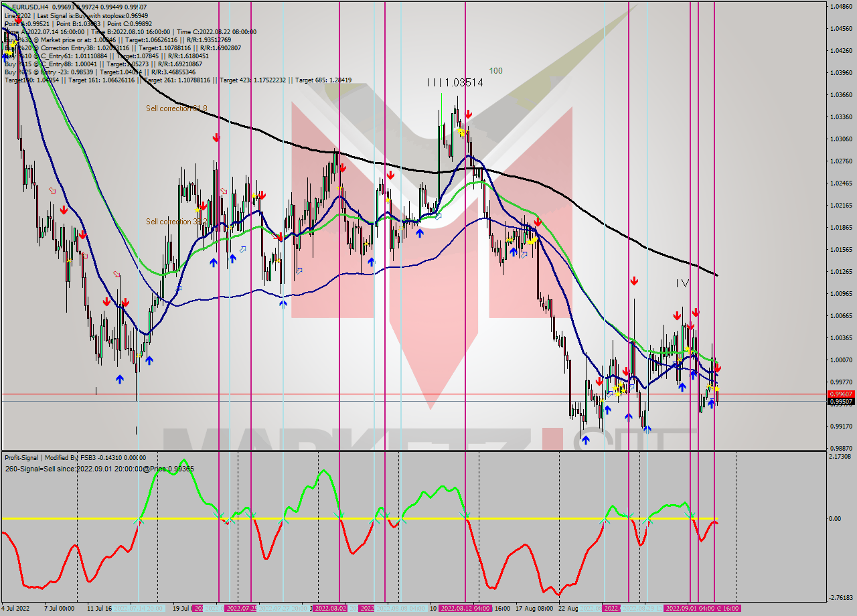This screenshot has height=616, width=857.
Task: Click the '7 Jul 00:00' time axis label
Action: point(59,608)
